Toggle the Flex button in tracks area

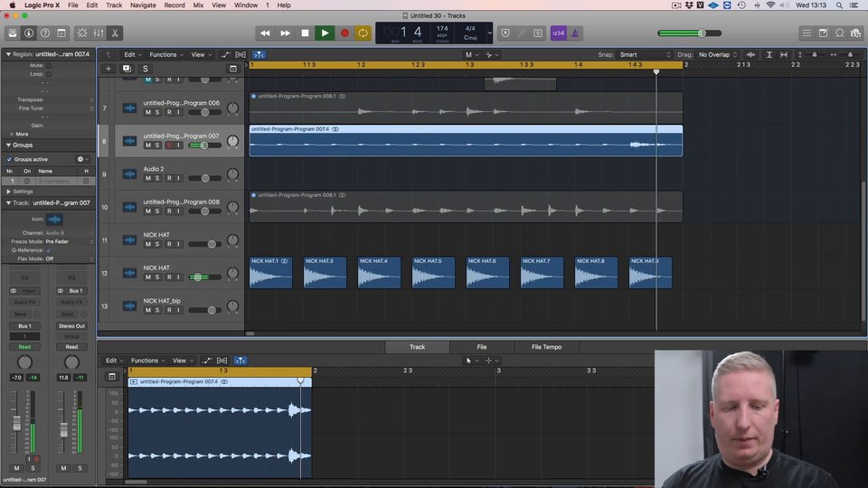click(241, 55)
